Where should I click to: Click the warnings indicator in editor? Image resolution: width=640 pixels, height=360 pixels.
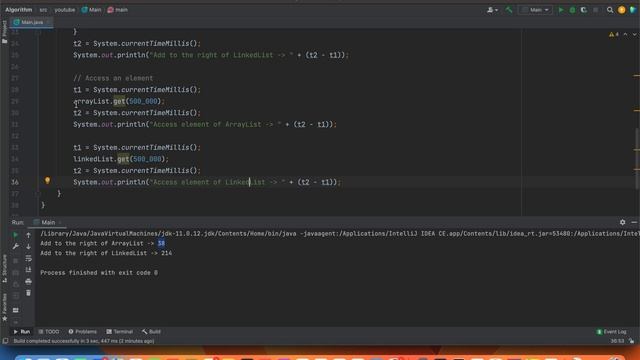[613, 34]
